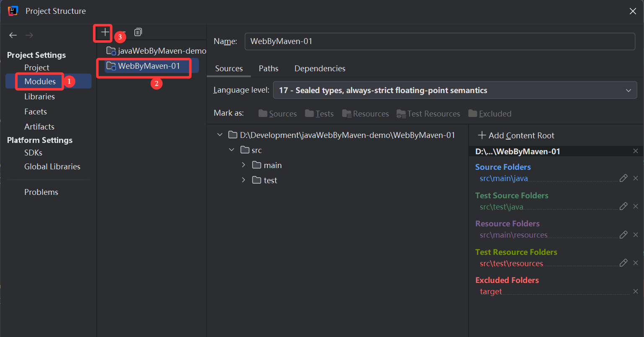The width and height of the screenshot is (644, 337).
Task: Collapse the content root tree node
Action: pos(220,135)
